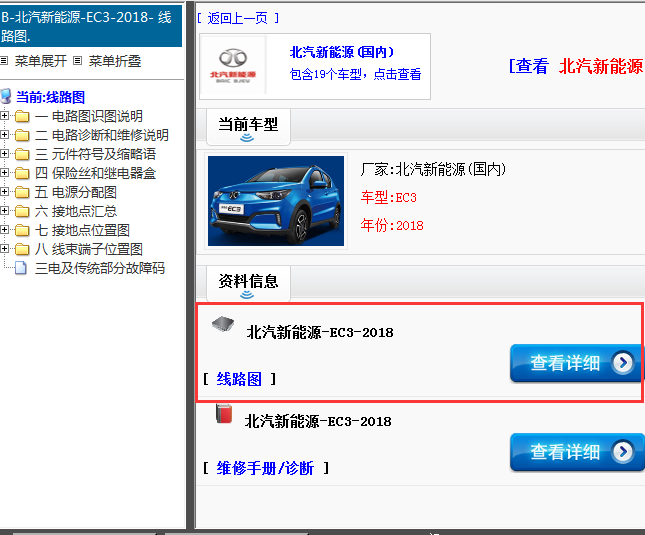This screenshot has width=645, height=535.
Task: Open the 线路图 bracket link
Action: 239,379
